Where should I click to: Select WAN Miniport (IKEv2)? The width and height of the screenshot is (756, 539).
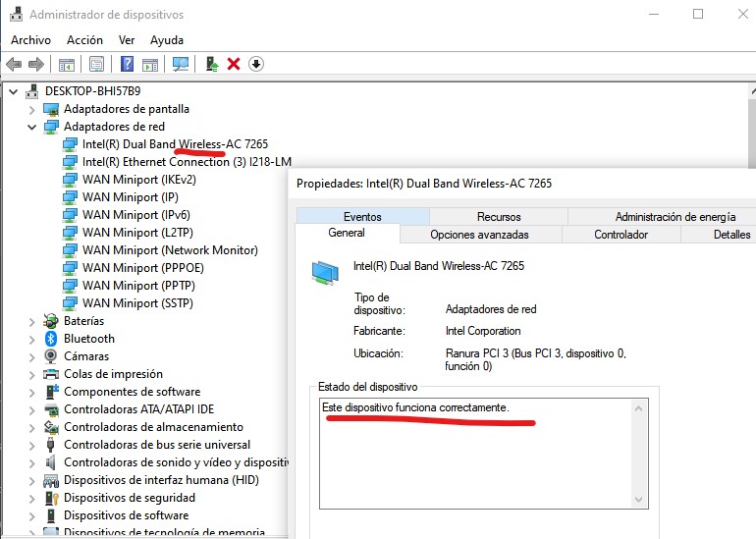coord(139,180)
